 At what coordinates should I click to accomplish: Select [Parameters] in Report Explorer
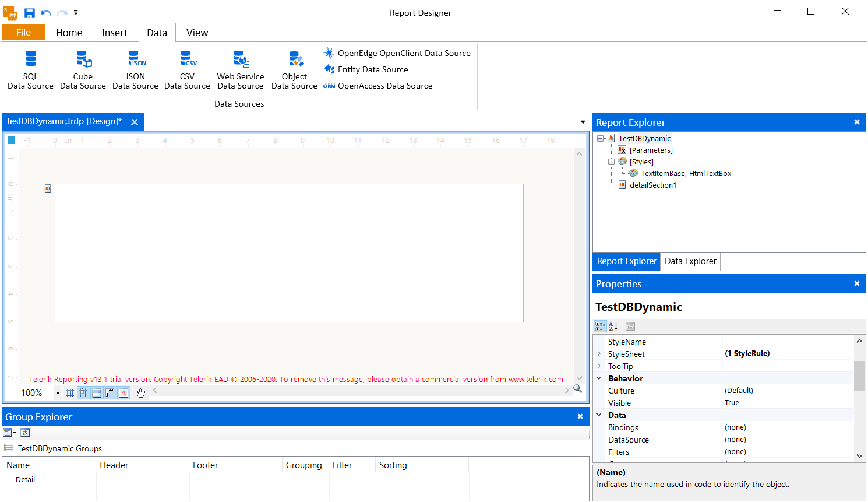coord(651,150)
